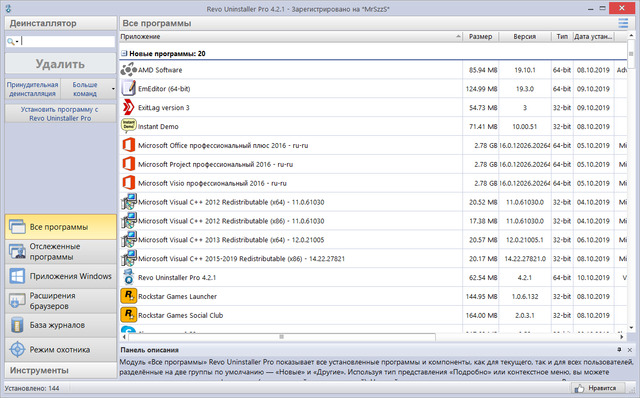Select the EmEditor (64-bit) row name

click(164, 89)
